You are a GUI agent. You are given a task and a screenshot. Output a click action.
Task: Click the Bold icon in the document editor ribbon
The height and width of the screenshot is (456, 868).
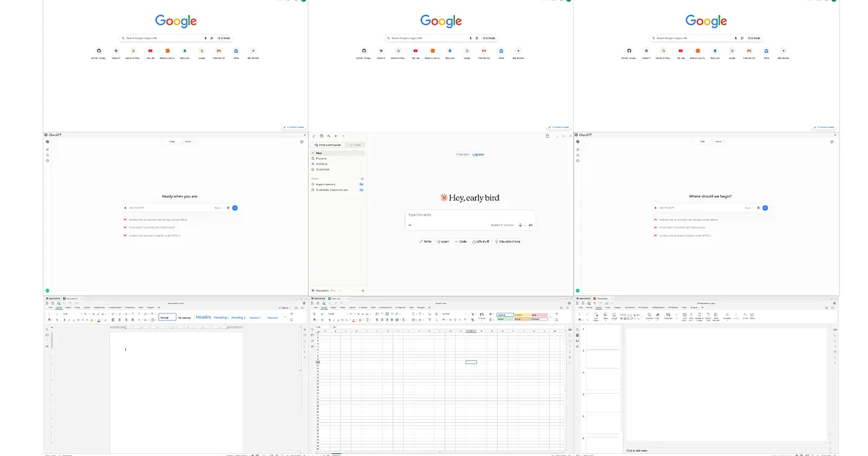click(64, 320)
